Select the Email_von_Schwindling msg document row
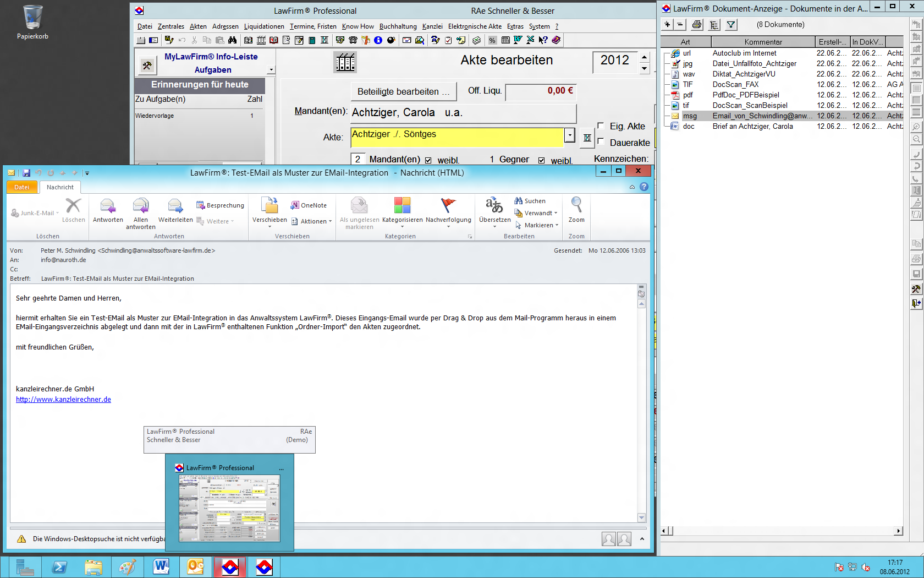The height and width of the screenshot is (578, 924). coord(762,116)
